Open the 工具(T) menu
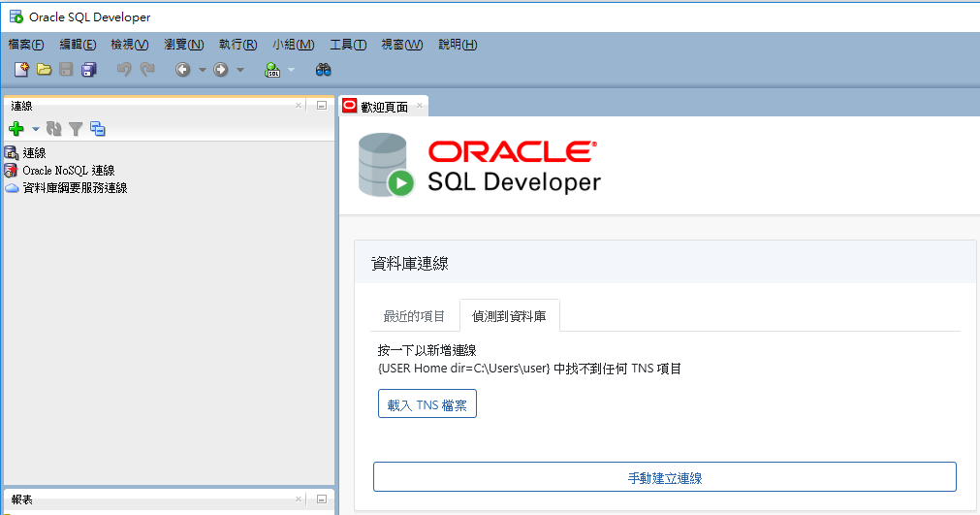Image resolution: width=980 pixels, height=515 pixels. point(348,45)
